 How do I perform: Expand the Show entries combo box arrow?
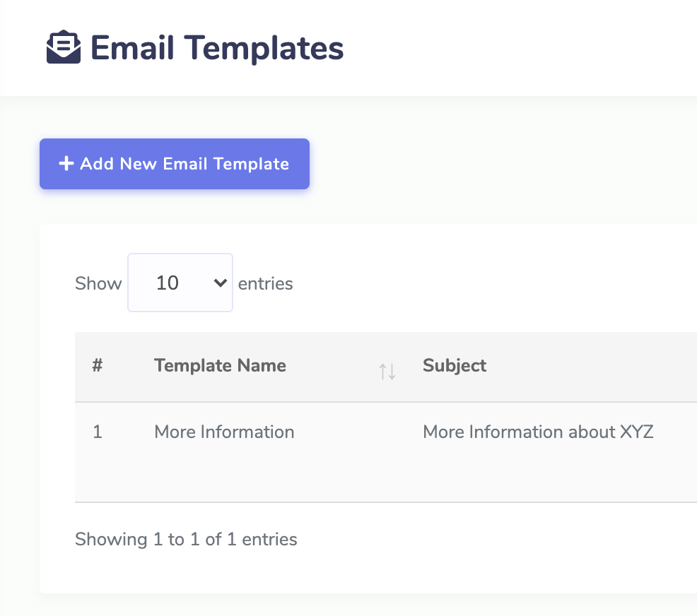pos(219,283)
